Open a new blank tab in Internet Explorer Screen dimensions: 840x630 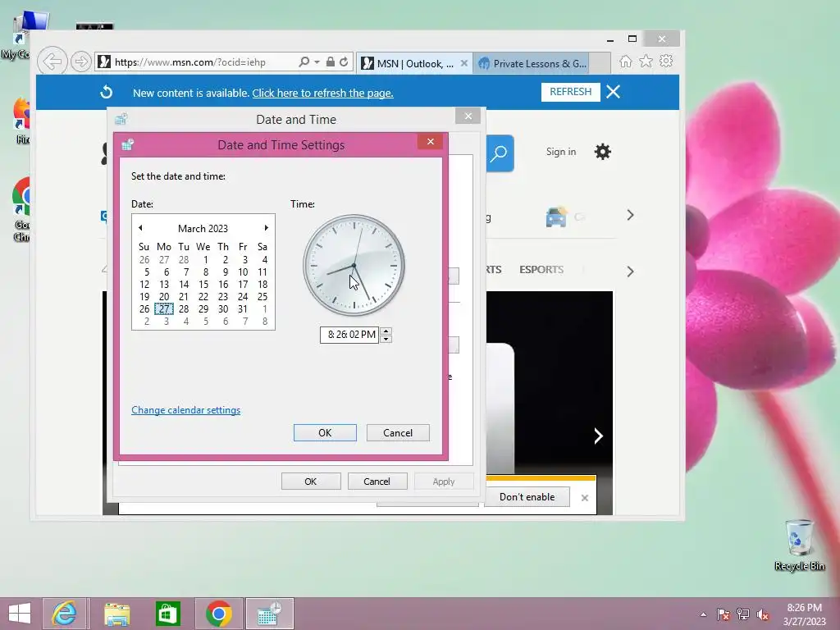[600, 63]
